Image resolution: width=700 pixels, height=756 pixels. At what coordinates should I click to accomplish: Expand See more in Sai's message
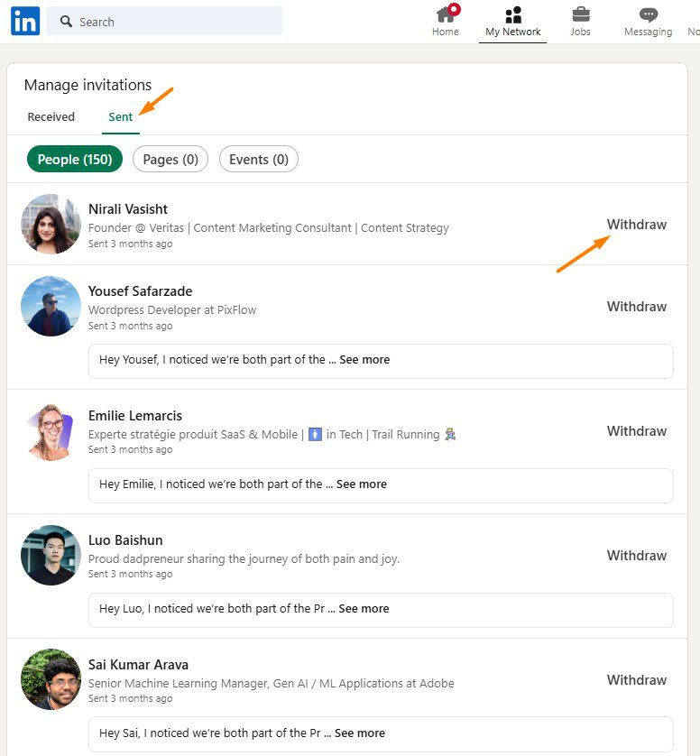(360, 733)
